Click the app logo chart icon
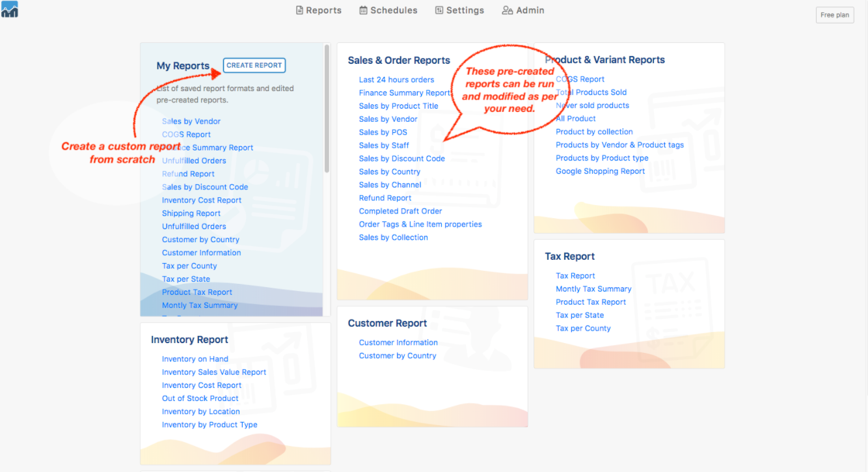This screenshot has height=472, width=868. click(x=10, y=9)
